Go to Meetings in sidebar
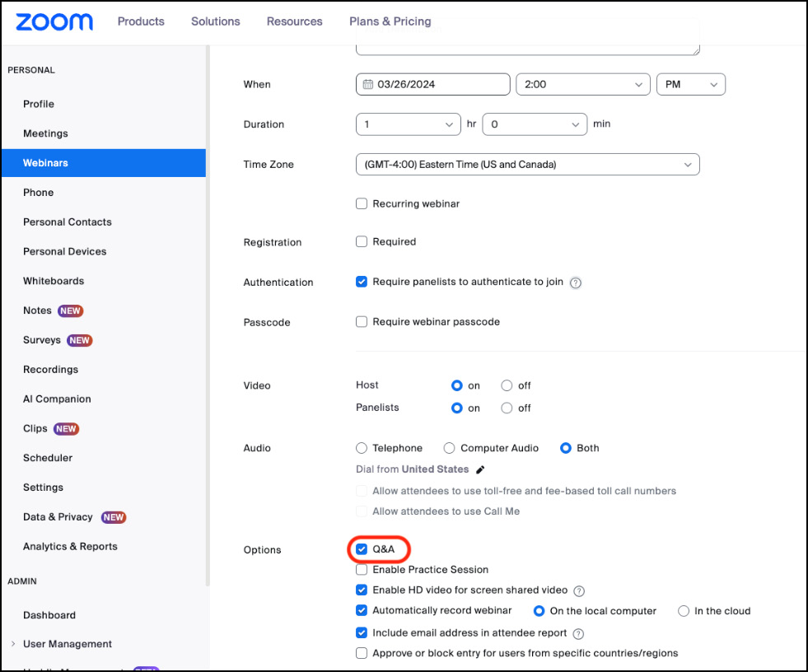The width and height of the screenshot is (808, 672). tap(45, 133)
